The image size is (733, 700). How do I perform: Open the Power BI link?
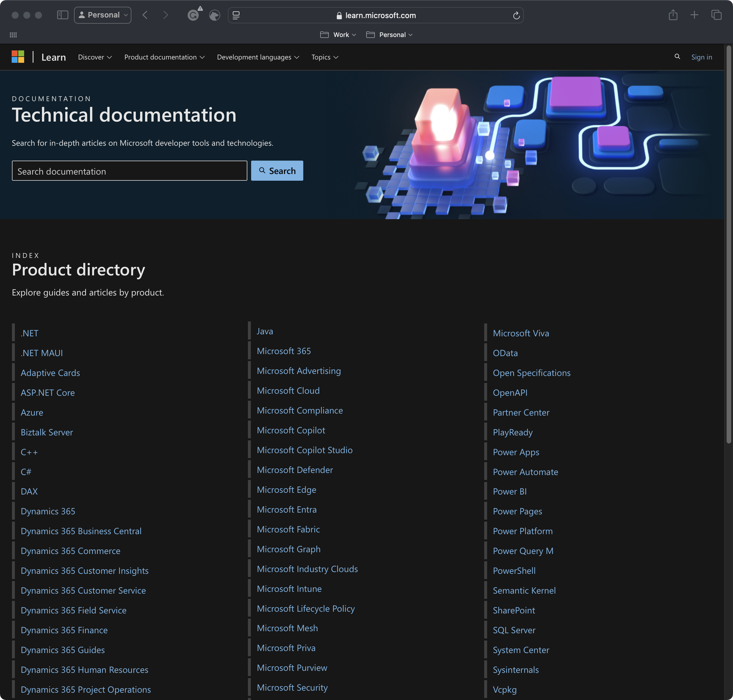coord(510,491)
